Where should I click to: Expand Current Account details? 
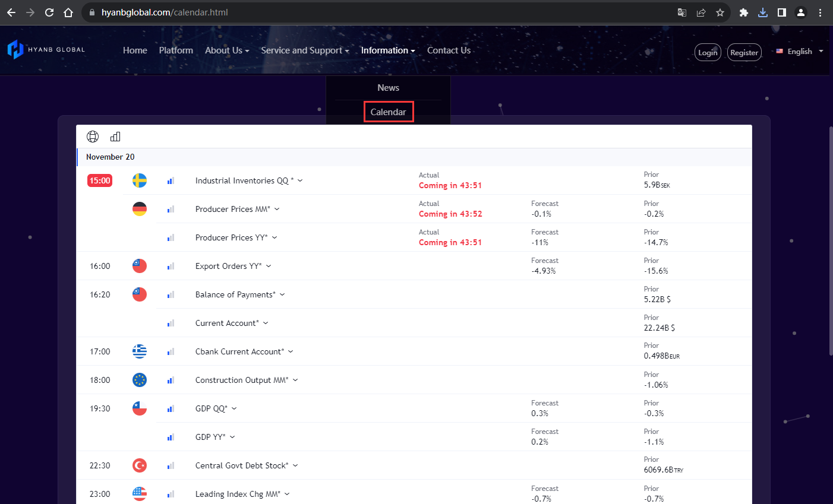266,323
